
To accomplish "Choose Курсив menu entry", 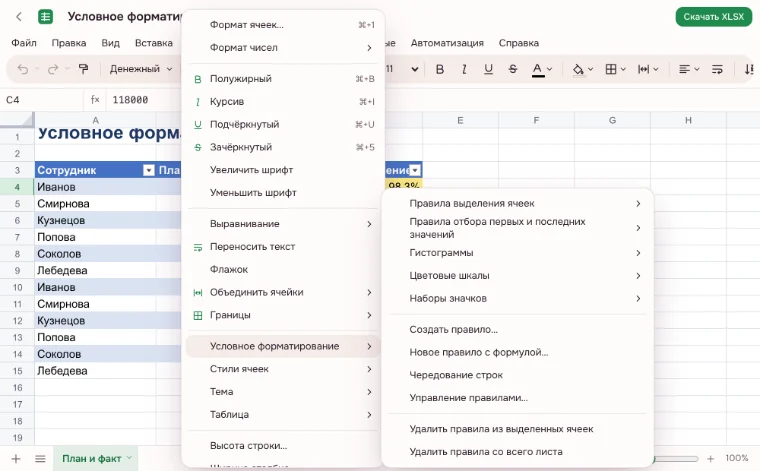I will click(283, 101).
